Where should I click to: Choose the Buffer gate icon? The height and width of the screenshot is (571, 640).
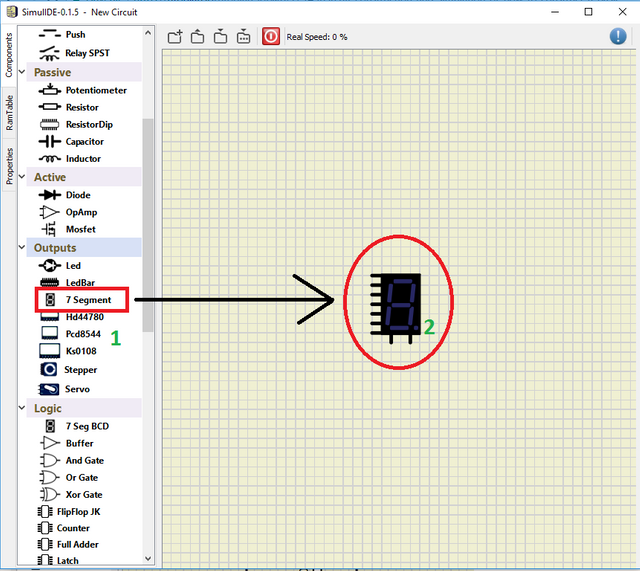tap(49, 443)
